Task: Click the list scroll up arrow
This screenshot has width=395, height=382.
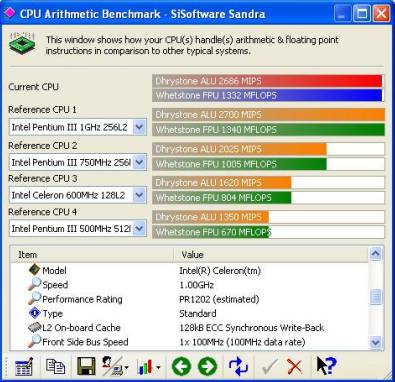Action: pyautogui.click(x=376, y=254)
